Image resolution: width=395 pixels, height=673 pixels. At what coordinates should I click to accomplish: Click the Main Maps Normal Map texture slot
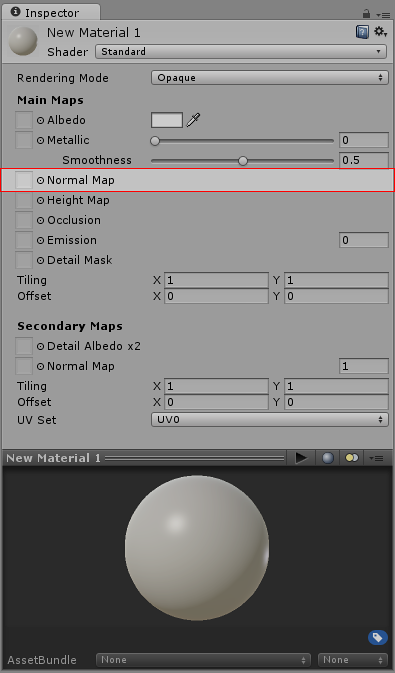[x=24, y=180]
